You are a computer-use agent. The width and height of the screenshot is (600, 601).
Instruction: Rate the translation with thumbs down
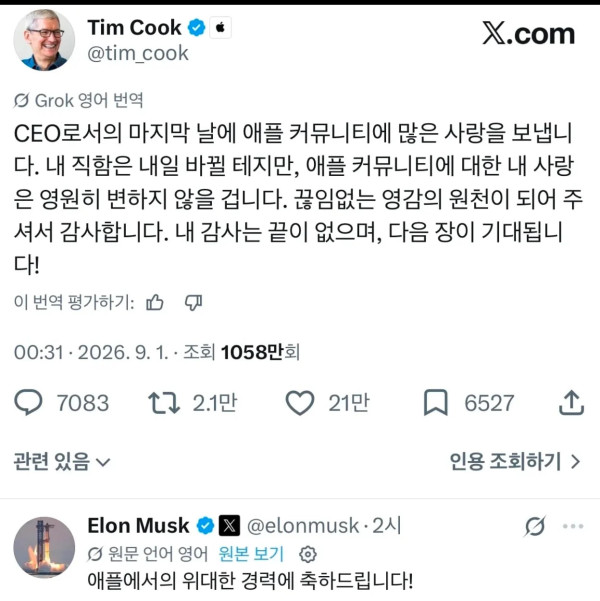tap(194, 303)
